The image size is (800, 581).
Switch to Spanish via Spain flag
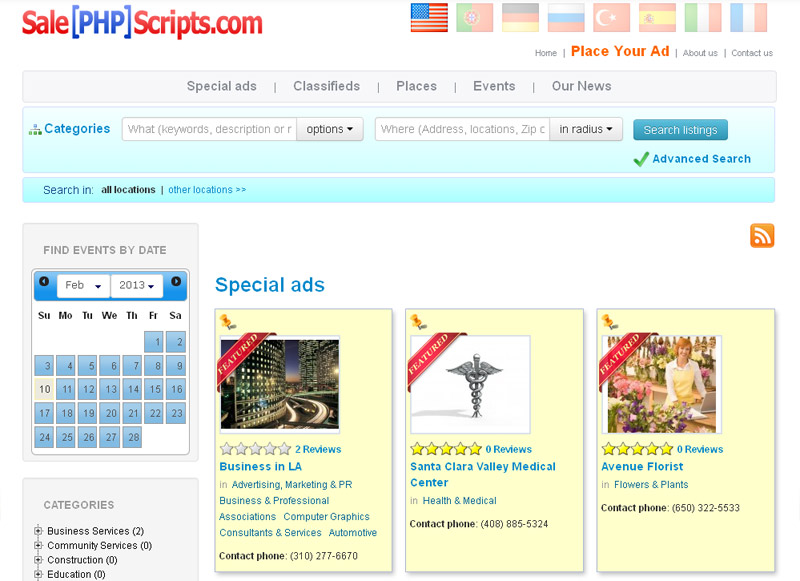657,18
